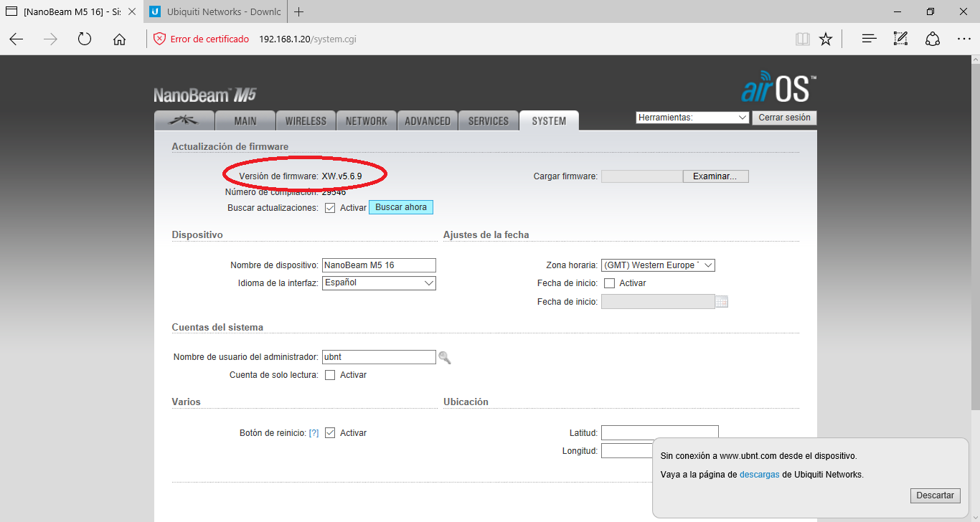Click the Ajustes de la fecha heading
The width and height of the screenshot is (980, 522).
(486, 235)
